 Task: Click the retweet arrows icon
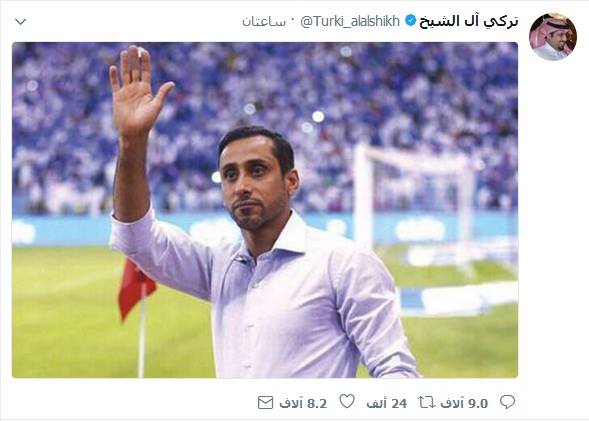(427, 403)
